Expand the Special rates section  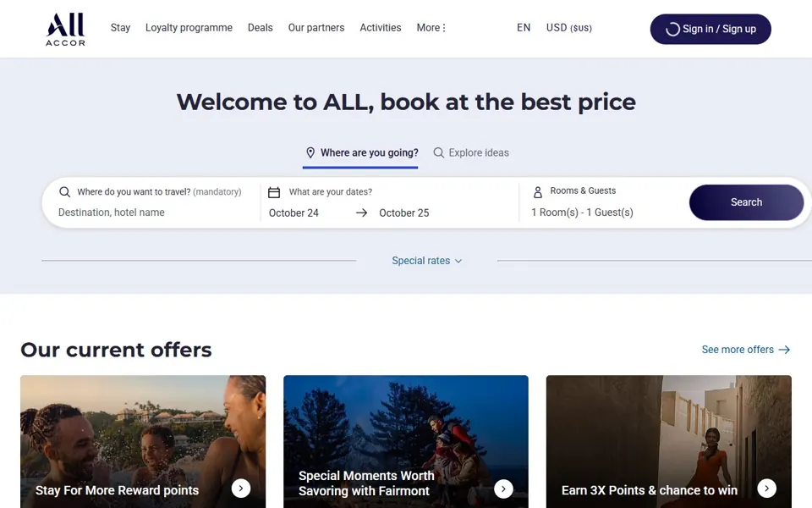tap(426, 261)
